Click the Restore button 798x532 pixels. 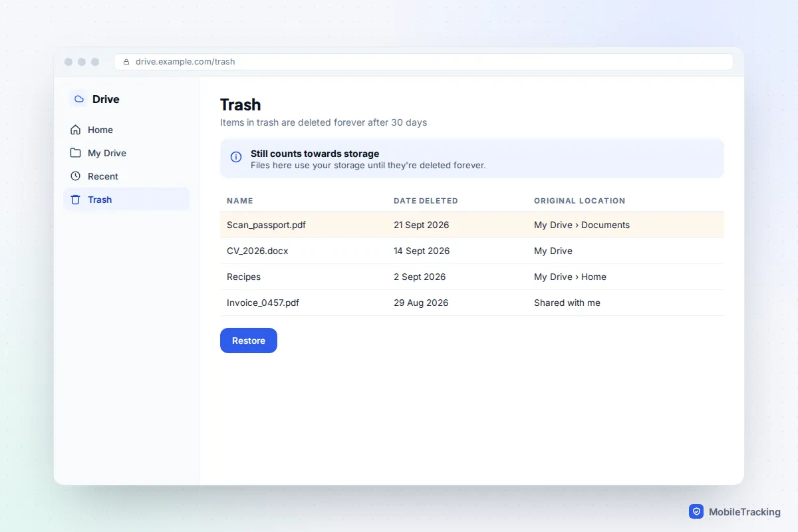click(249, 340)
